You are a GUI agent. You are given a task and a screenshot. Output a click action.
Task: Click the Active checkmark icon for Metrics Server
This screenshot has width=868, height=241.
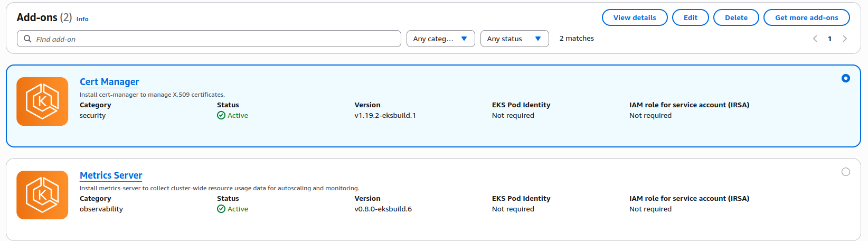221,209
